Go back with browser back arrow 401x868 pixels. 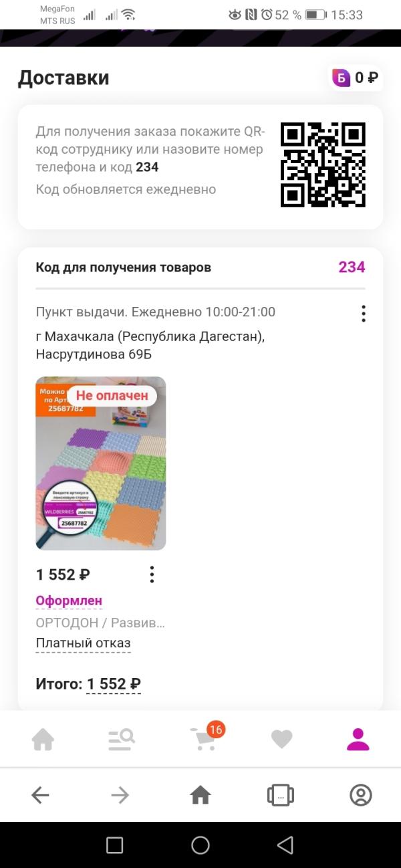[x=40, y=794]
